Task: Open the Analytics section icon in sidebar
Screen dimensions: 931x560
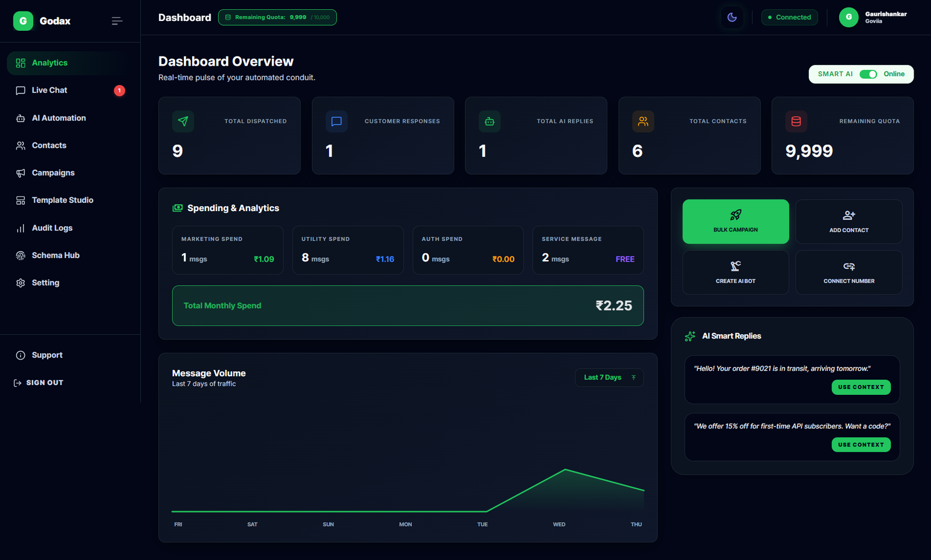Action: pos(21,62)
